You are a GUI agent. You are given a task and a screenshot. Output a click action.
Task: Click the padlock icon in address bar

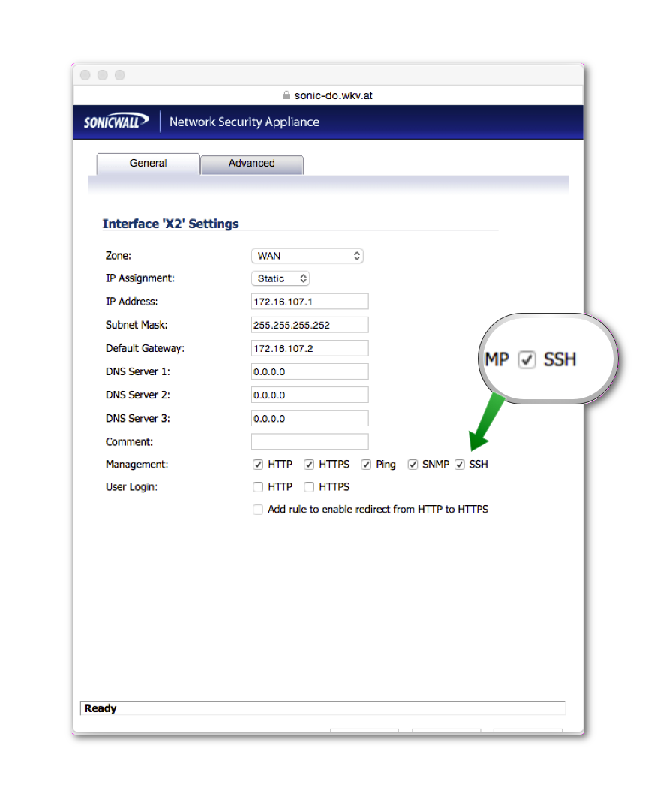click(x=286, y=95)
